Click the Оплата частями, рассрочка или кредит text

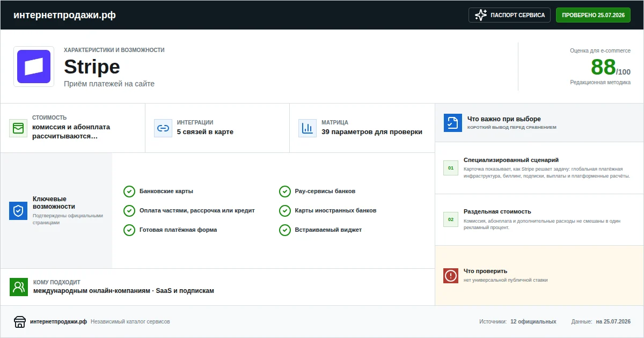[x=197, y=211]
